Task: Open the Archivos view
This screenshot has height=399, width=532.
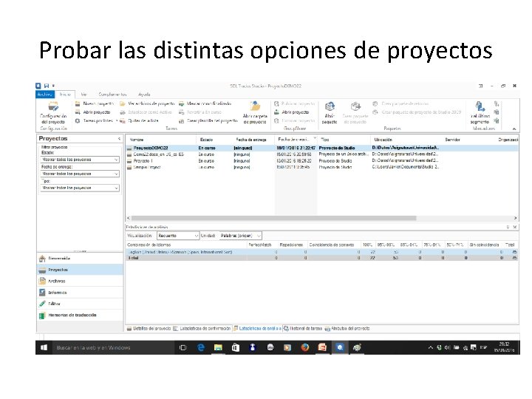Action: [80, 281]
